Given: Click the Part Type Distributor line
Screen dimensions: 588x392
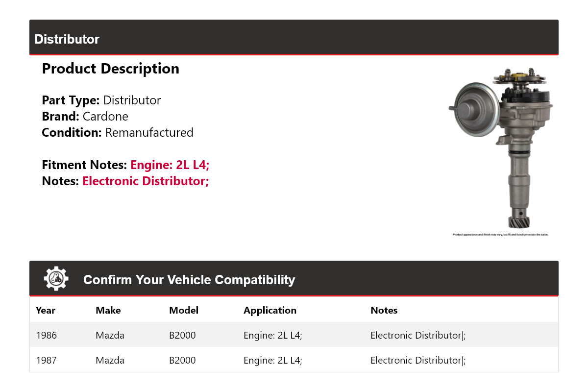Looking at the screenshot, I should click(x=101, y=100).
